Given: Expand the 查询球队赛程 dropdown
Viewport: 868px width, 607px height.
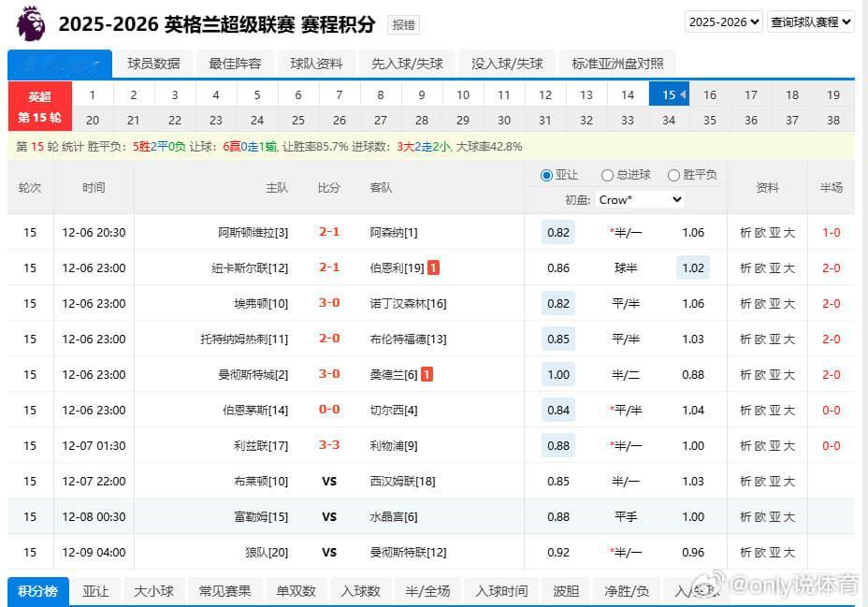Looking at the screenshot, I should point(810,22).
